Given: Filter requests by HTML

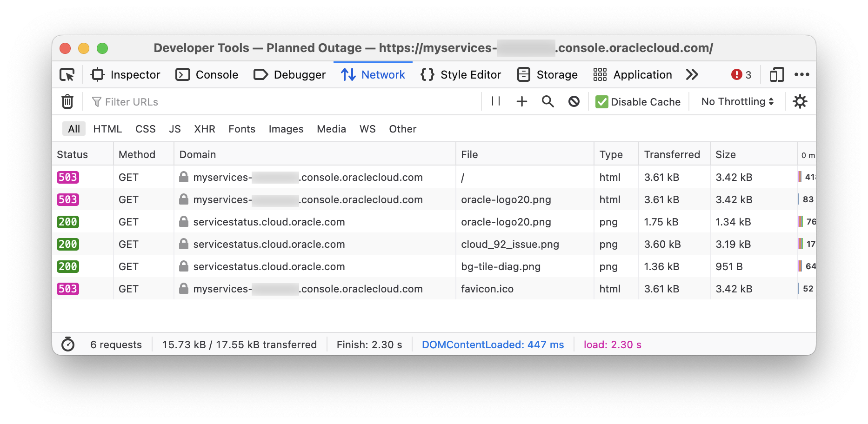Looking at the screenshot, I should (x=107, y=129).
